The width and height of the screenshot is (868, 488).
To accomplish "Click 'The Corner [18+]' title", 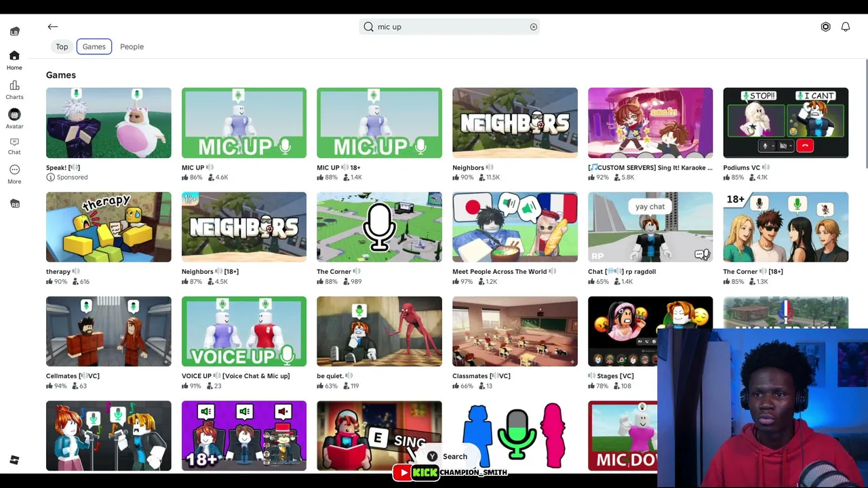I will (753, 272).
